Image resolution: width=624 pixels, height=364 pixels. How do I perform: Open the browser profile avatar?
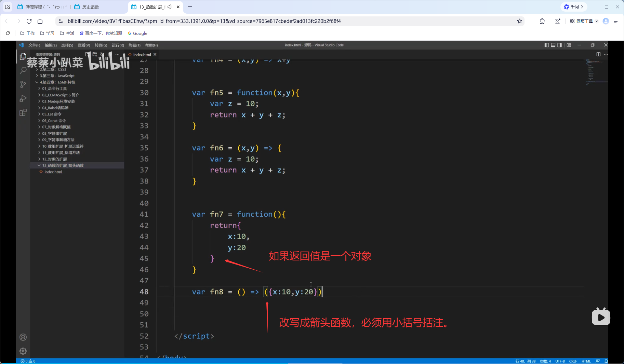(x=606, y=21)
